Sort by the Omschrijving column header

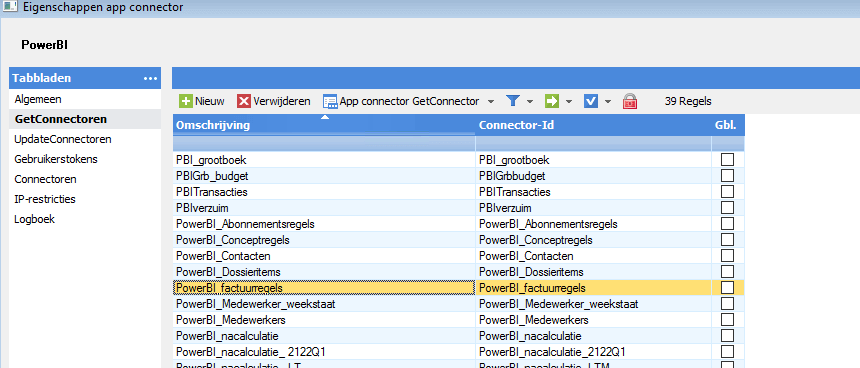[324, 125]
